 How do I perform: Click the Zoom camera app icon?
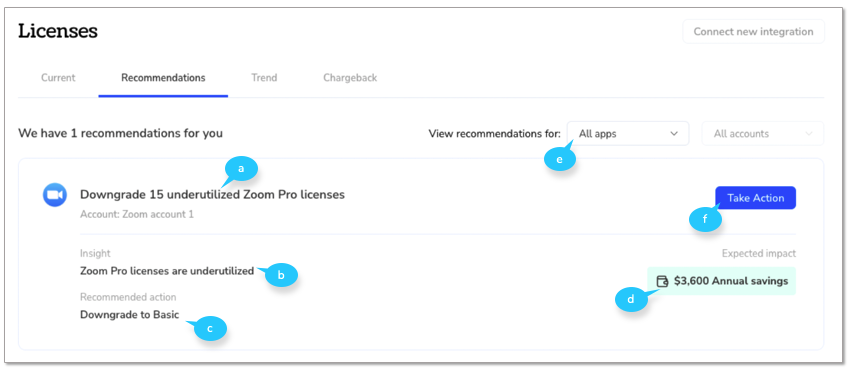55,195
